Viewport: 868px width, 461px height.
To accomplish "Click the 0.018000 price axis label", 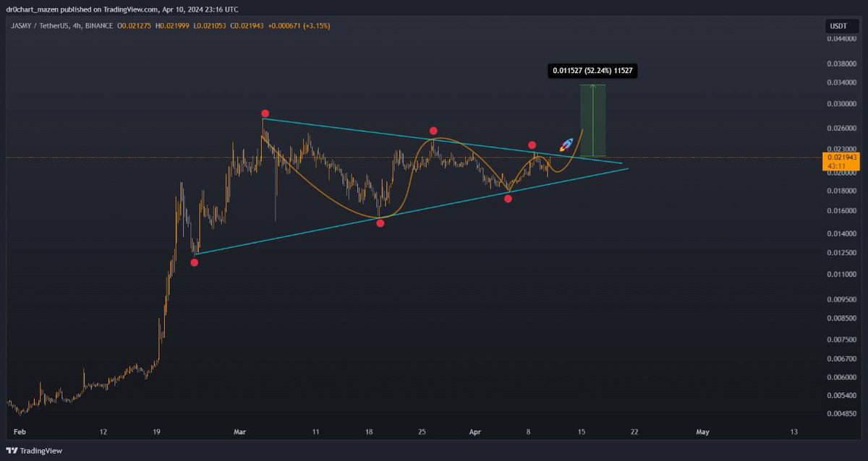I will click(x=841, y=191).
